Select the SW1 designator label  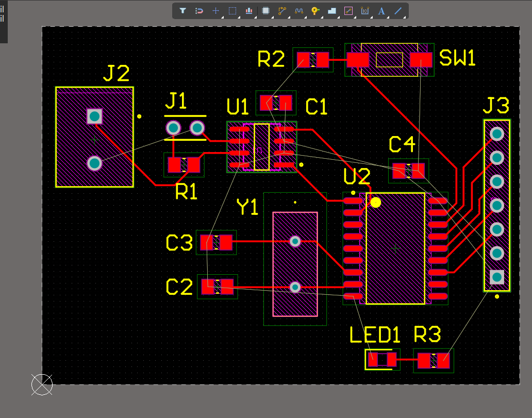(x=457, y=58)
